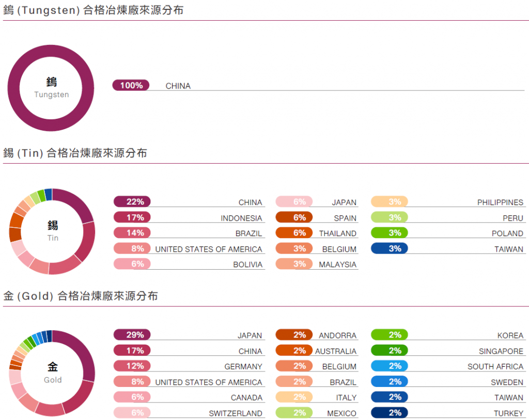Click the 金 (Gold) section heading
Screen dimensions: 529x420
click(81, 296)
